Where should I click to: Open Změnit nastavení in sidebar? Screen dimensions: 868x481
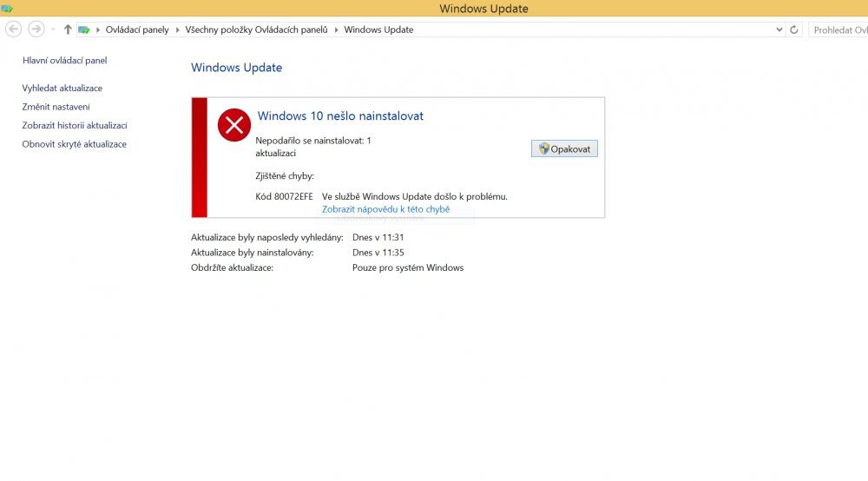click(56, 107)
